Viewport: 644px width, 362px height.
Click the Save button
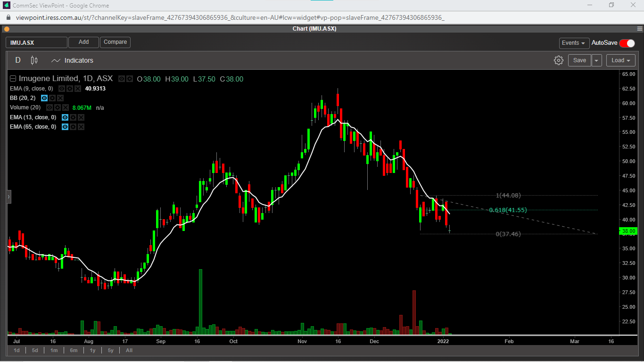point(579,60)
